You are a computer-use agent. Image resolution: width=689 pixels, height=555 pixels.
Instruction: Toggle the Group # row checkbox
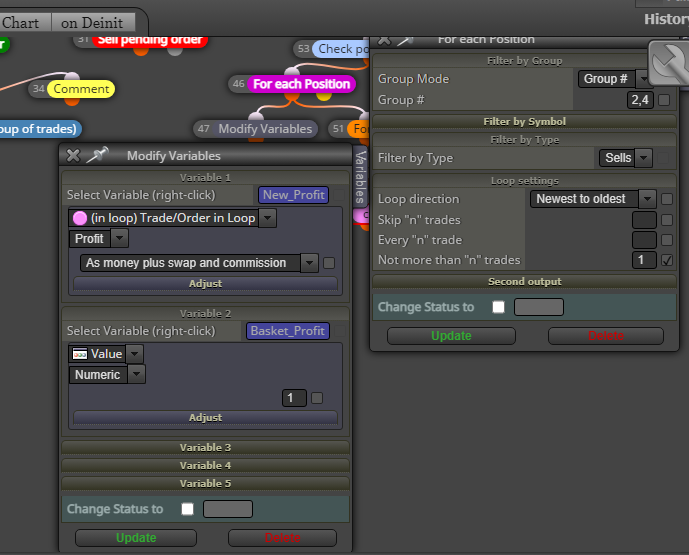click(x=664, y=100)
